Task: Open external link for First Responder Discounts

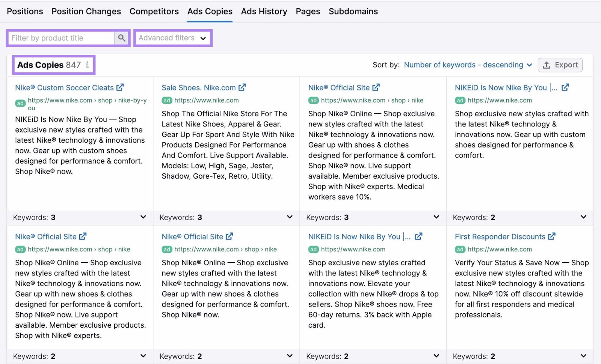Action: [552, 236]
